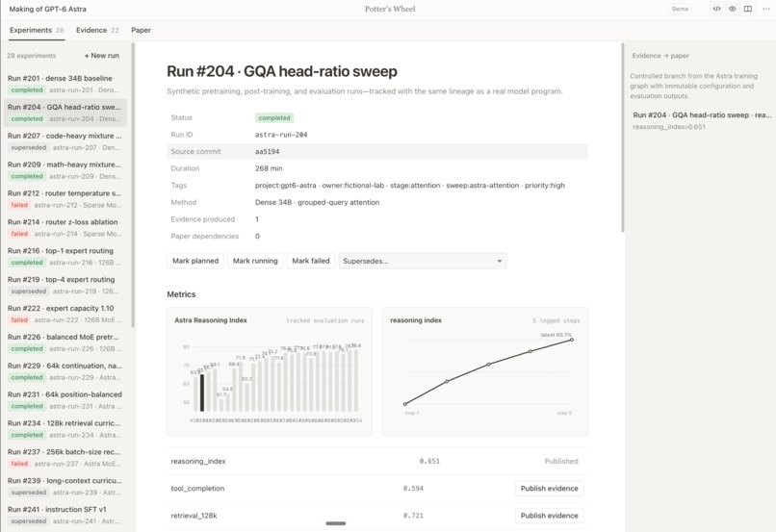This screenshot has height=532, width=776.
Task: Create a new run with + New run
Action: click(x=101, y=56)
